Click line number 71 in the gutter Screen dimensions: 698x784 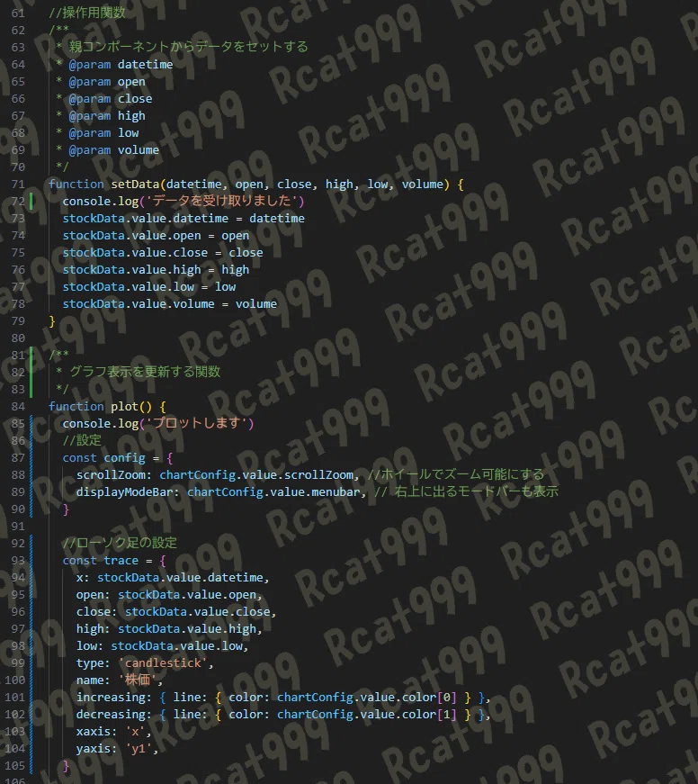coord(18,184)
